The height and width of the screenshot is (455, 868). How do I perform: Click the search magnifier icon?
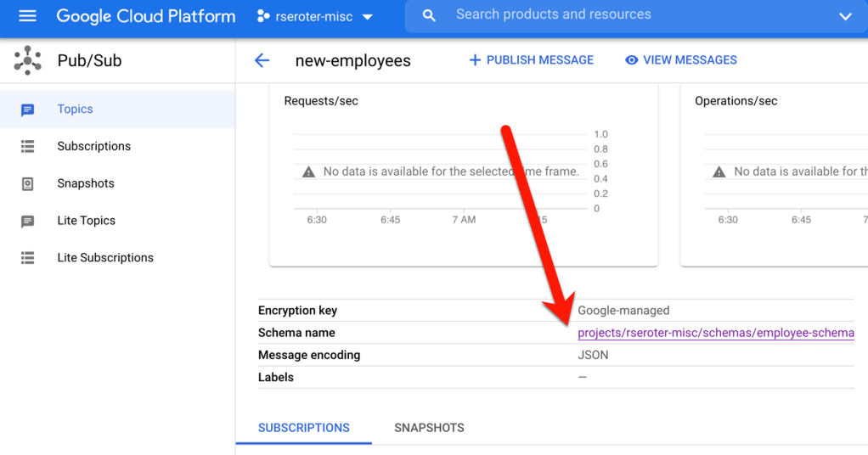pyautogui.click(x=430, y=16)
